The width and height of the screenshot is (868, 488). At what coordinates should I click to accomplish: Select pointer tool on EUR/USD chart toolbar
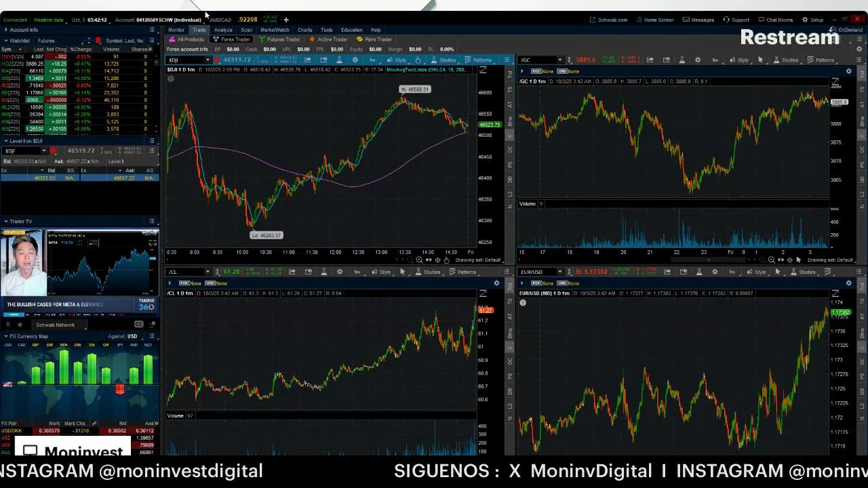click(x=777, y=272)
